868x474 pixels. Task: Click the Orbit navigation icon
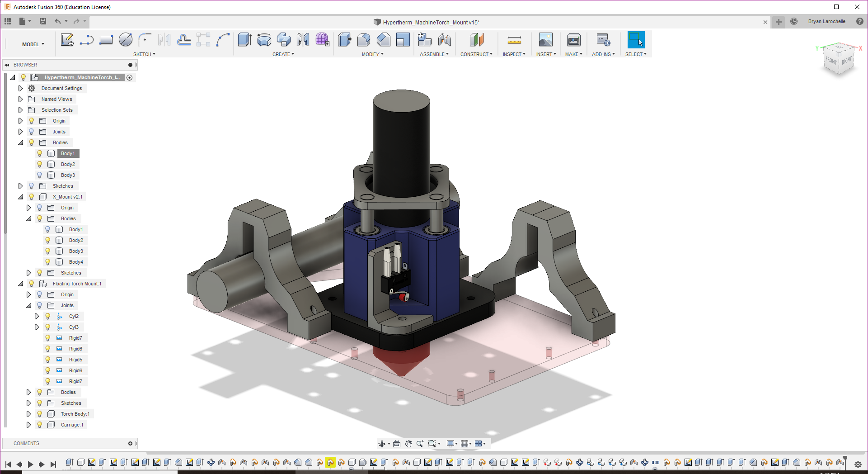point(382,444)
